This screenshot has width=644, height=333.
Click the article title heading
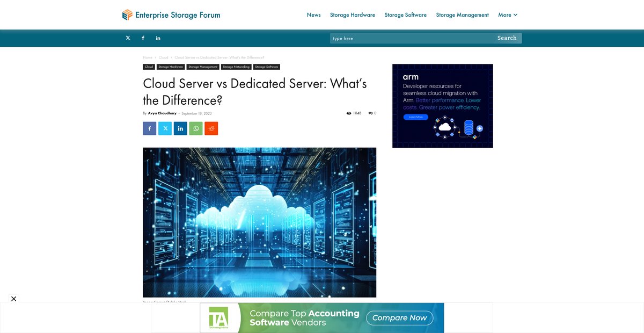coord(255,92)
